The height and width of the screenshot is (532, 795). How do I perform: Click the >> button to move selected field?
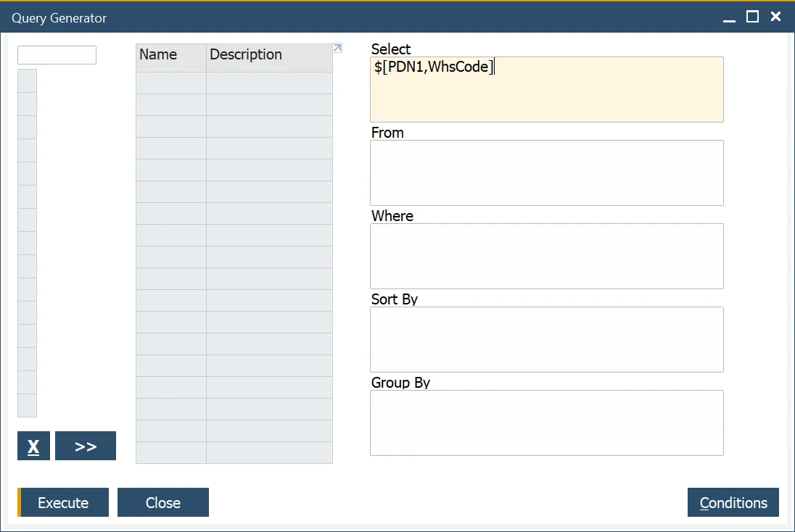pyautogui.click(x=85, y=445)
